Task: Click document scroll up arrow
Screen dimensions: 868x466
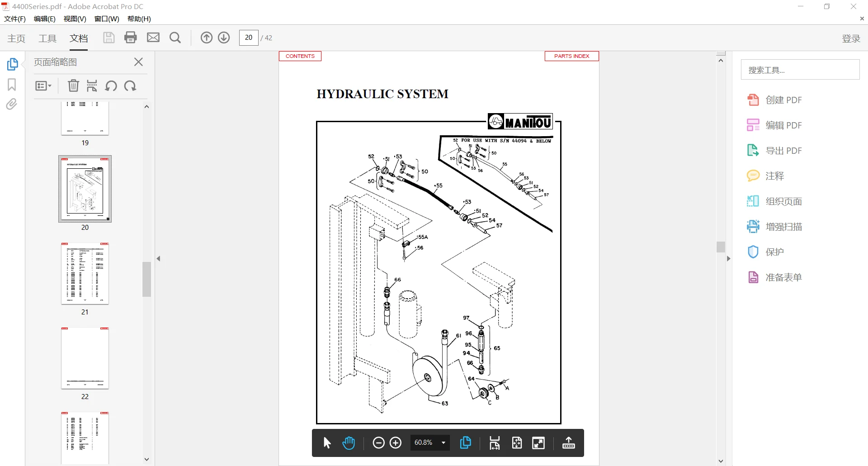Action: tap(721, 61)
